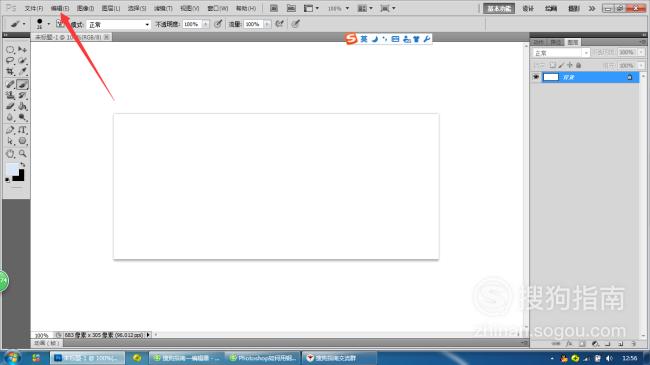This screenshot has height=365, width=650.
Task: Toggle tablet pressure for size
Action: 295,24
